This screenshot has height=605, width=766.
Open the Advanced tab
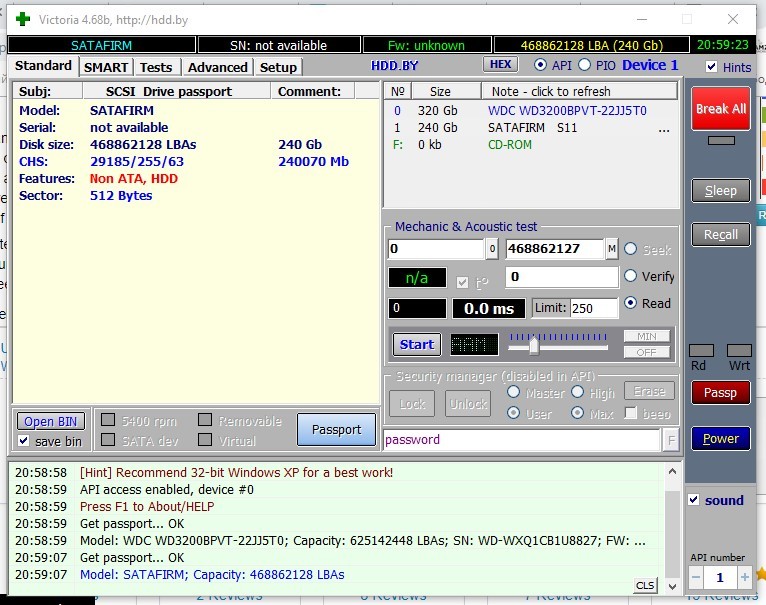point(217,67)
